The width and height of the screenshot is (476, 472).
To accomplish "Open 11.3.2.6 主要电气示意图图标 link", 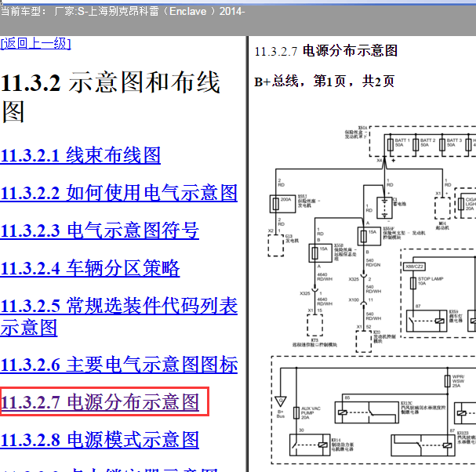I will pyautogui.click(x=118, y=365).
